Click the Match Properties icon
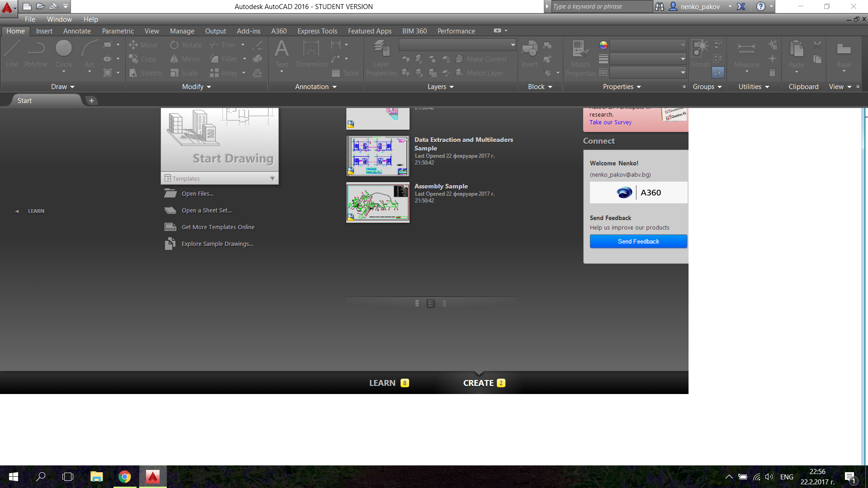The image size is (868, 488). tap(580, 49)
